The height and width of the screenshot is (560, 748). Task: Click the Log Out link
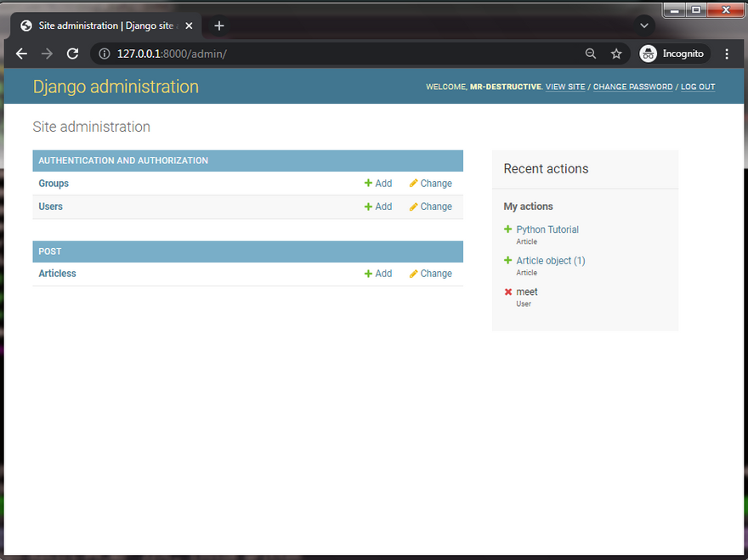pos(698,87)
